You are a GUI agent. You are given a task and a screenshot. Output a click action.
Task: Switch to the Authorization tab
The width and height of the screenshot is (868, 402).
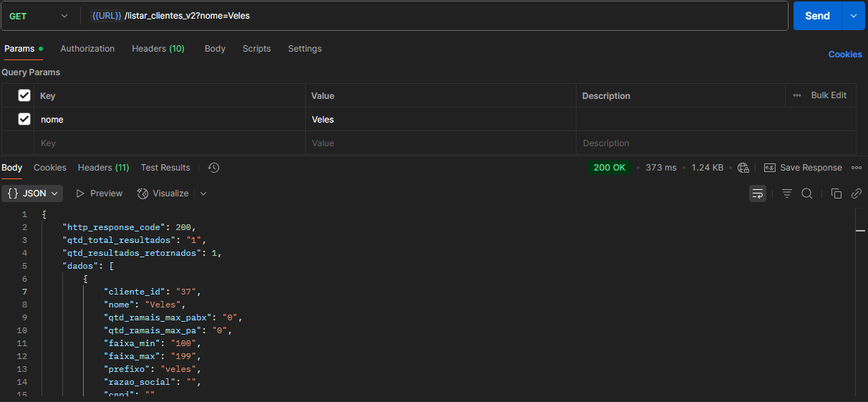pyautogui.click(x=87, y=49)
